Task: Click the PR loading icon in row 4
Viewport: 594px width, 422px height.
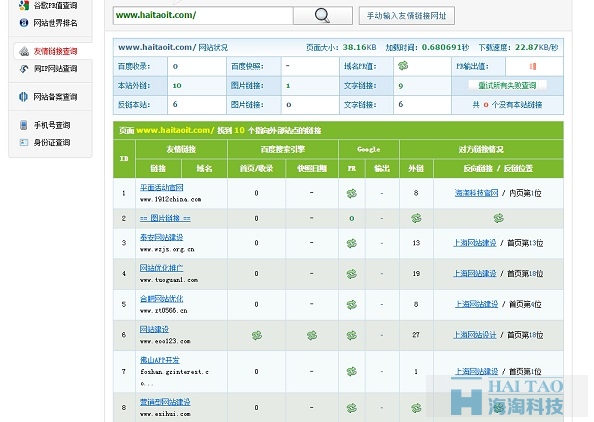Action: [352, 274]
